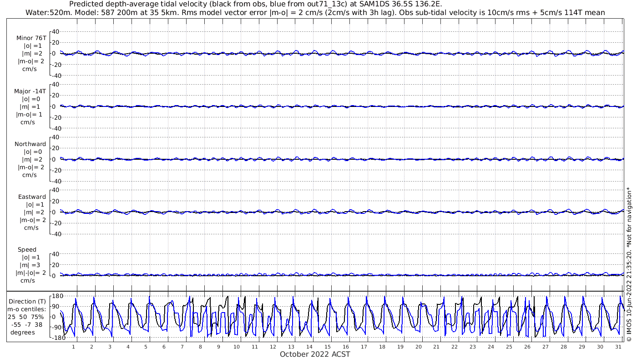
Task: Click day '25' on the date axis
Action: [509, 347]
